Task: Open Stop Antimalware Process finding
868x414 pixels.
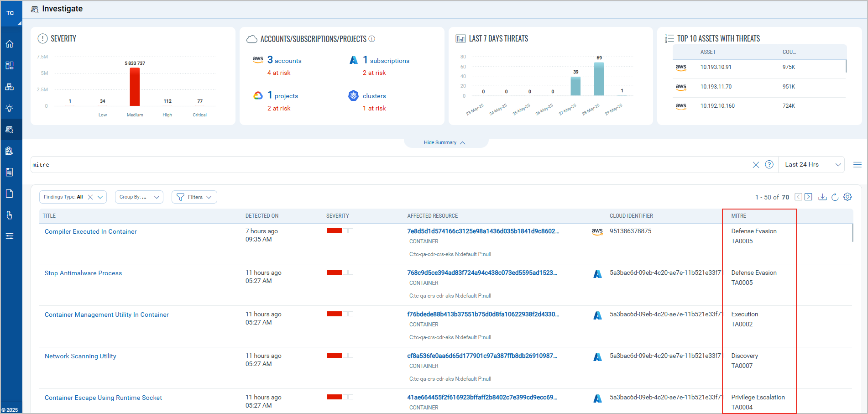Action: click(84, 273)
